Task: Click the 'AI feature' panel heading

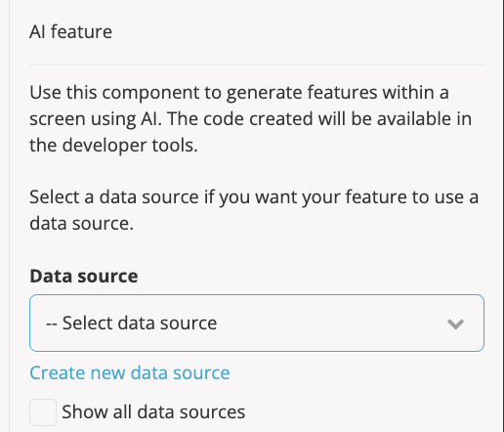Action: [x=70, y=32]
